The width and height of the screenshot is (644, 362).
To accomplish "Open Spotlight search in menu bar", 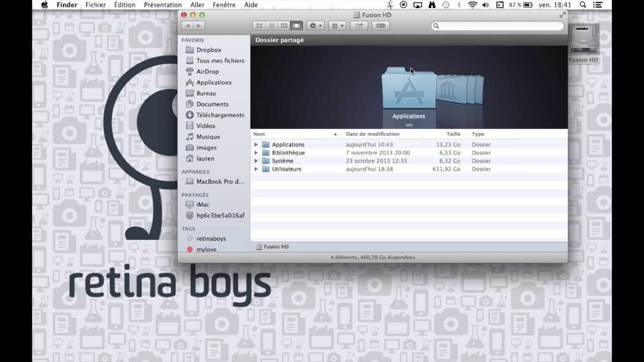I will [583, 5].
